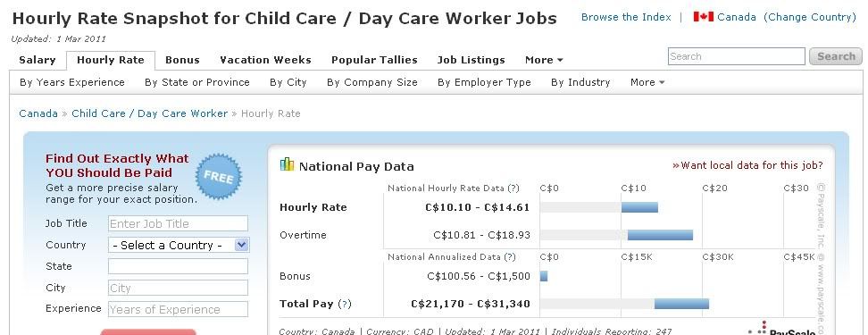
Task: Click the blue FREE badge
Action: (219, 176)
